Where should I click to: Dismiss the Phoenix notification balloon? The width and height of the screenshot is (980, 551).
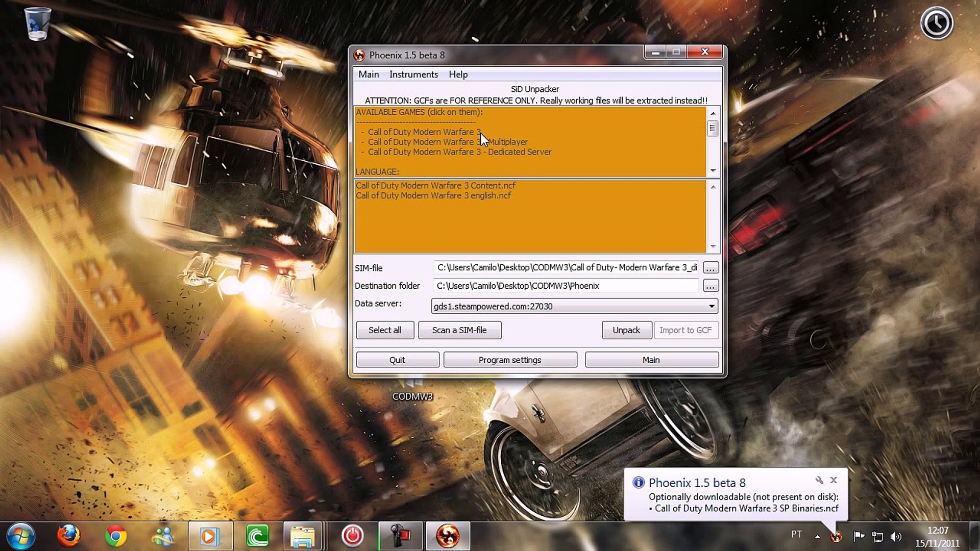834,480
